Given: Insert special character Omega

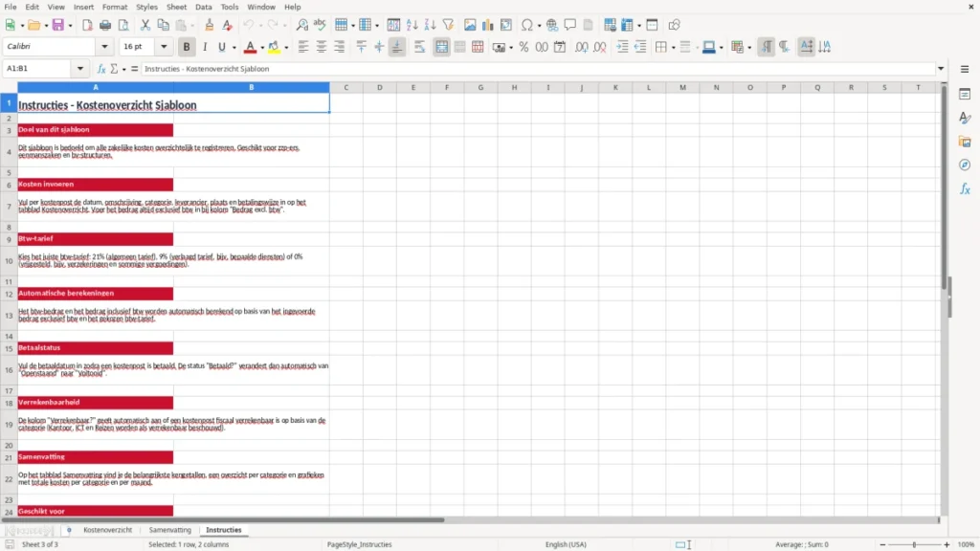Looking at the screenshot, I should (527, 25).
